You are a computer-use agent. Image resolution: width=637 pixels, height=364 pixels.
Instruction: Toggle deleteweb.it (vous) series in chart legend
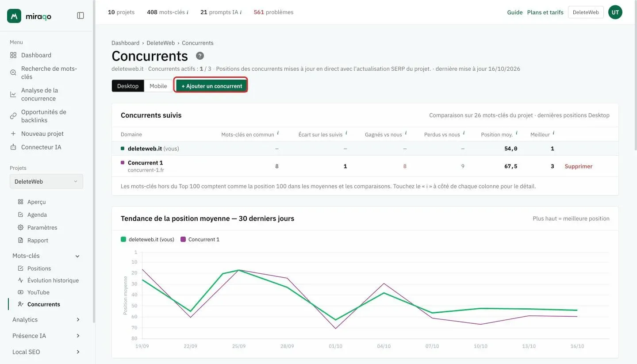[x=148, y=239]
